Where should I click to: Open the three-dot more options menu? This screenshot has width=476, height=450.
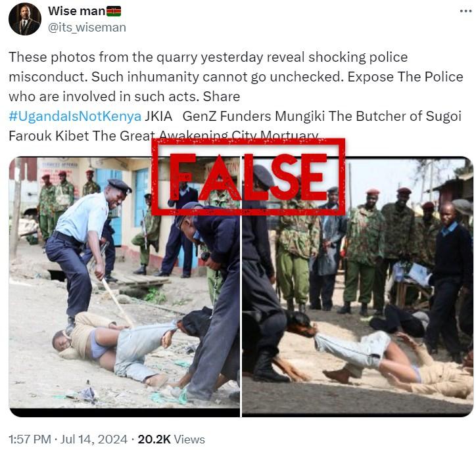465,11
